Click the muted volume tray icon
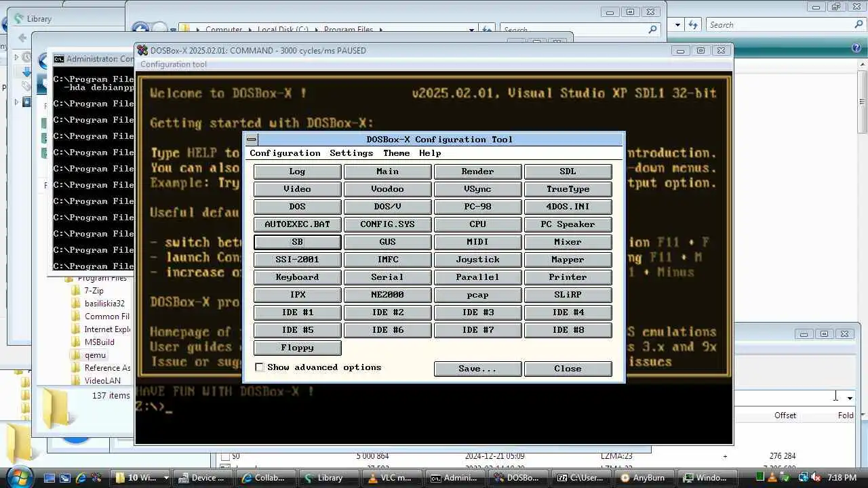The width and height of the screenshot is (868, 488). (x=816, y=478)
